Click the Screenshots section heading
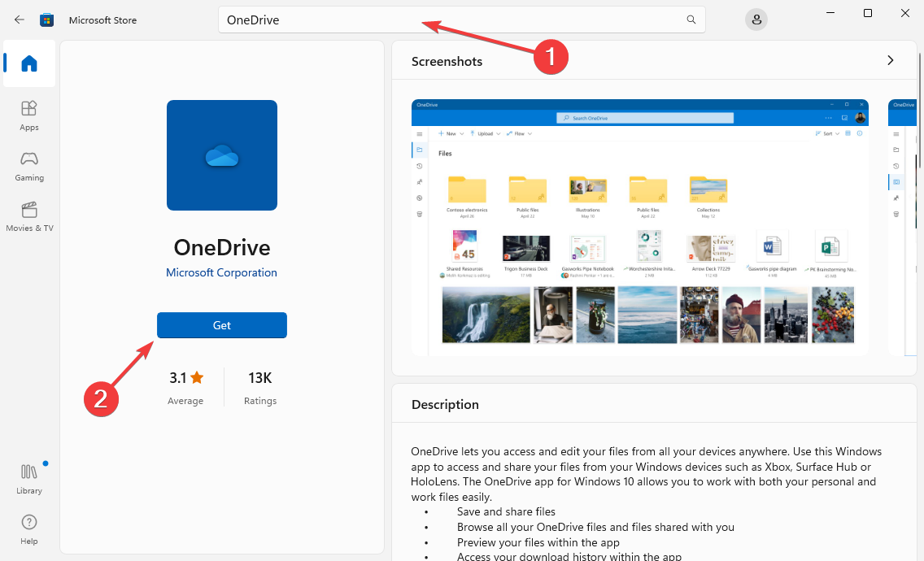924x561 pixels. (447, 61)
